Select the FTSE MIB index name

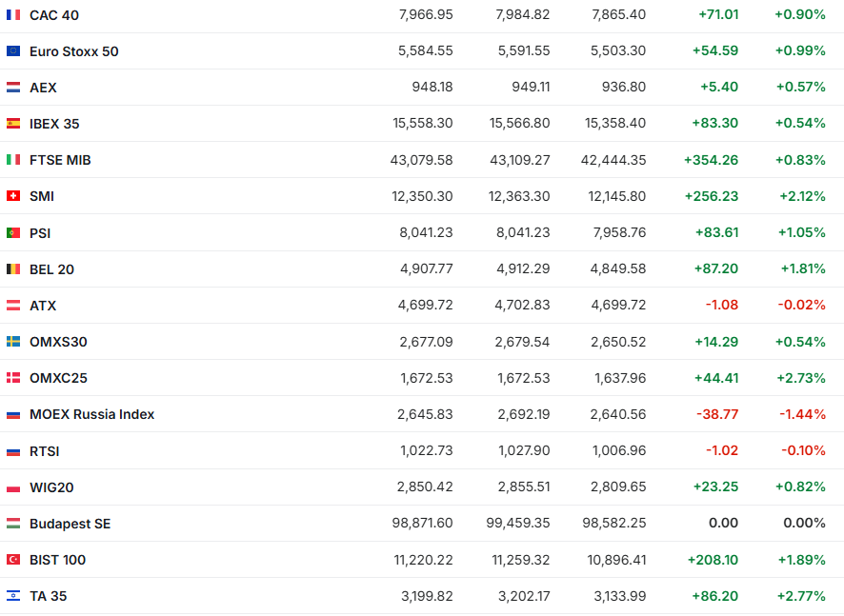click(x=60, y=160)
